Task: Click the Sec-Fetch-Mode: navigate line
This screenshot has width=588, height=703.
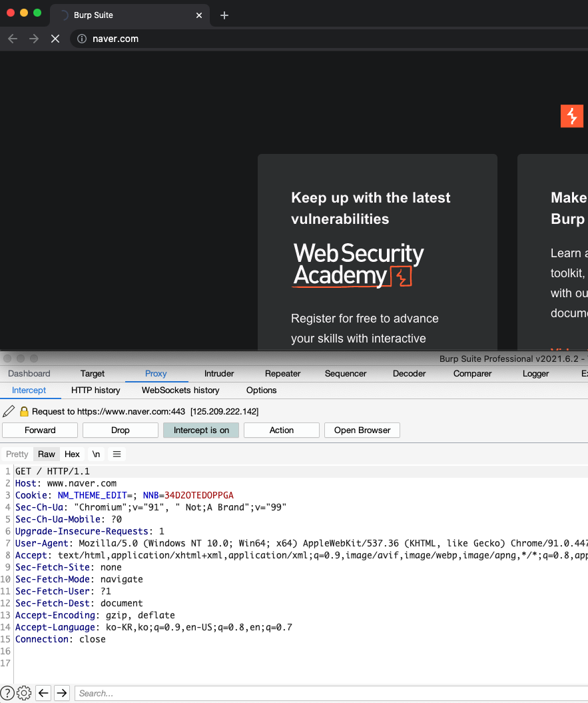Action: coord(79,579)
